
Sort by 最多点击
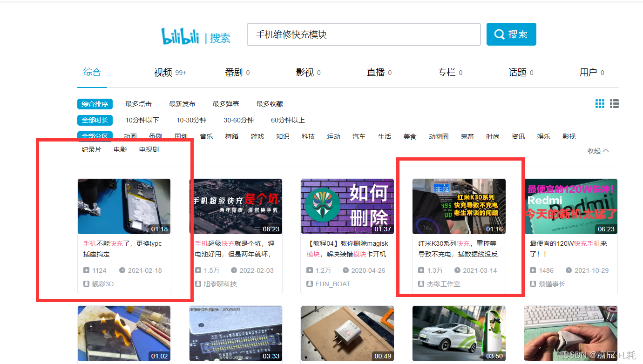138,104
